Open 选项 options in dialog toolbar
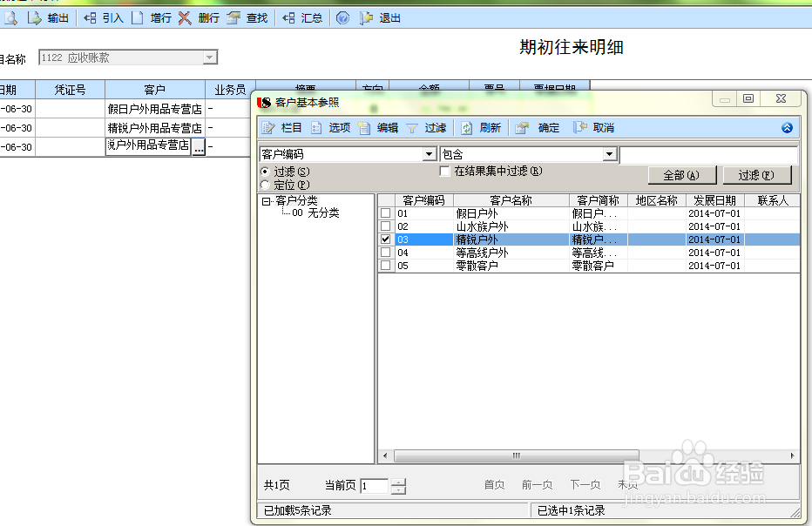The height and width of the screenshot is (526, 812). (330, 128)
